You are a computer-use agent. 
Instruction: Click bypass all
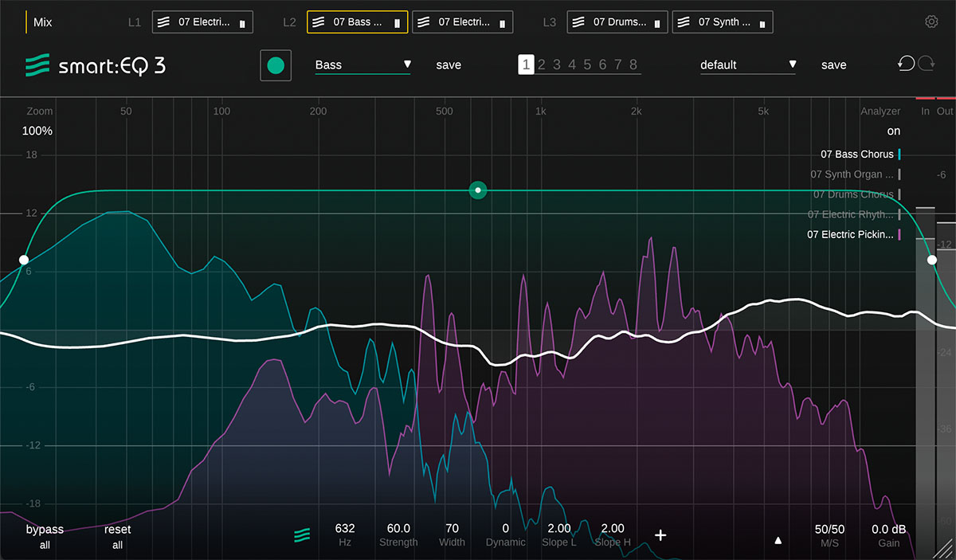pos(45,537)
